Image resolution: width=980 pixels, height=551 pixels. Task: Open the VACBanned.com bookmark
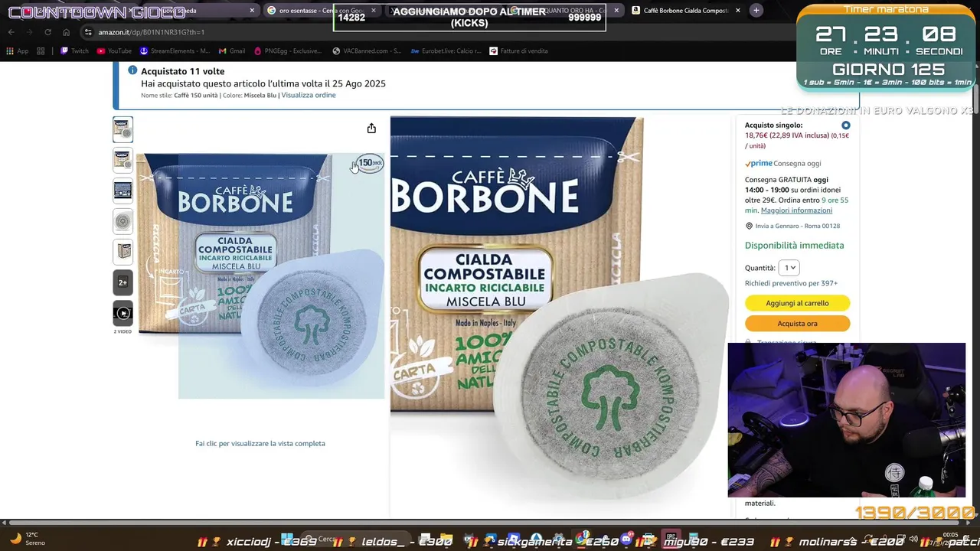click(367, 51)
